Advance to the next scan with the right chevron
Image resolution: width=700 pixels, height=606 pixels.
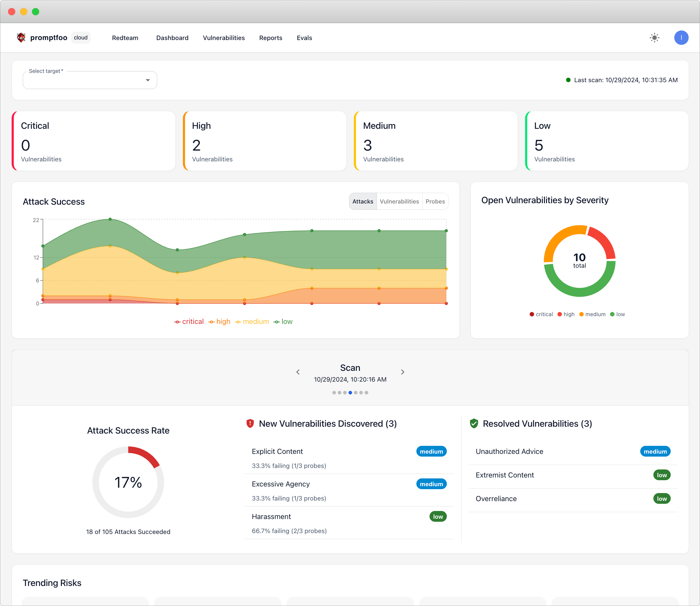point(402,372)
